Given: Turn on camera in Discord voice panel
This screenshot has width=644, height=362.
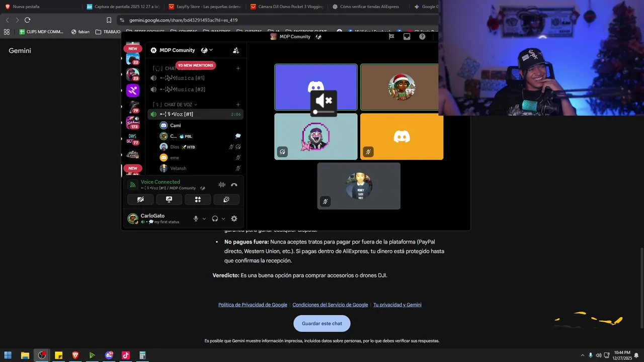Looking at the screenshot, I should 140,200.
